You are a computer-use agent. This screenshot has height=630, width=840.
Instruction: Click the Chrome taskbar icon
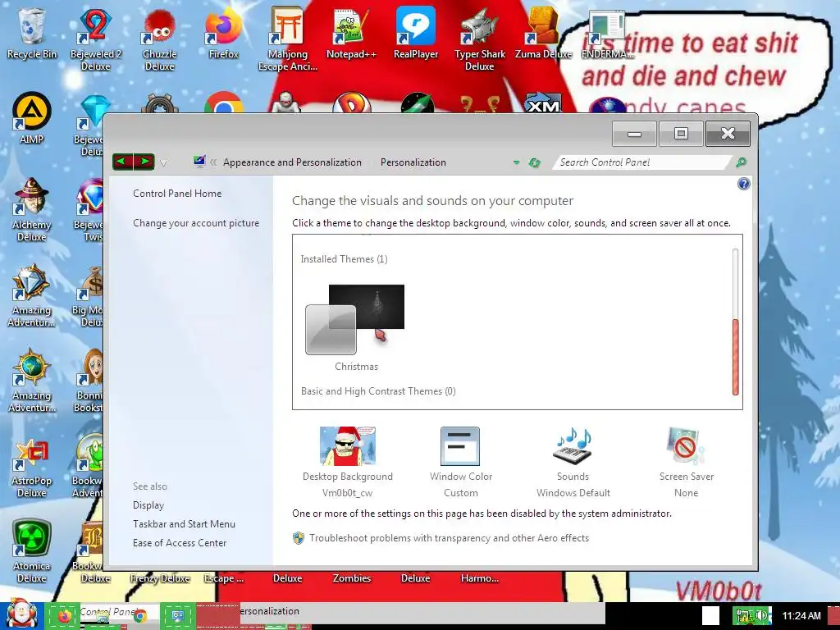tap(140, 616)
